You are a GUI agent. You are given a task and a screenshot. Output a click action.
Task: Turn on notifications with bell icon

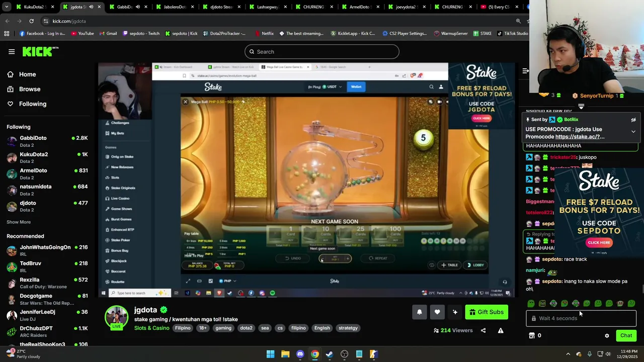point(420,312)
